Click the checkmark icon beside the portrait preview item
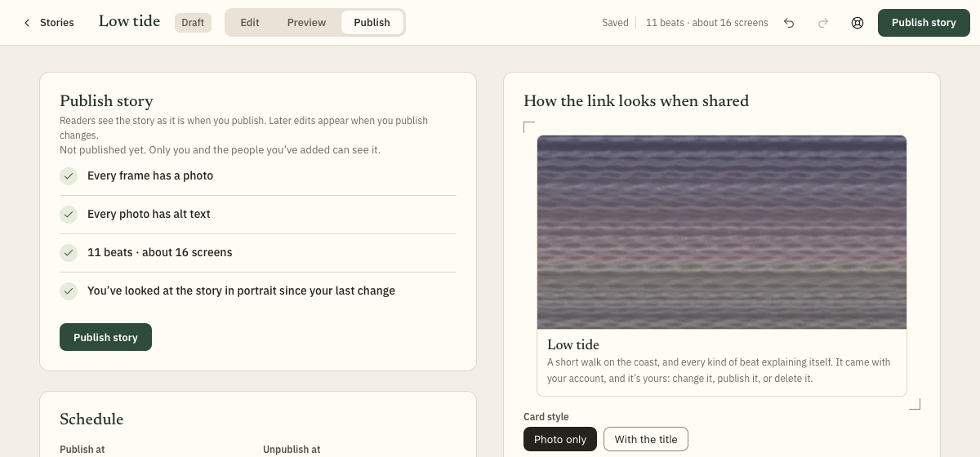 [x=69, y=291]
